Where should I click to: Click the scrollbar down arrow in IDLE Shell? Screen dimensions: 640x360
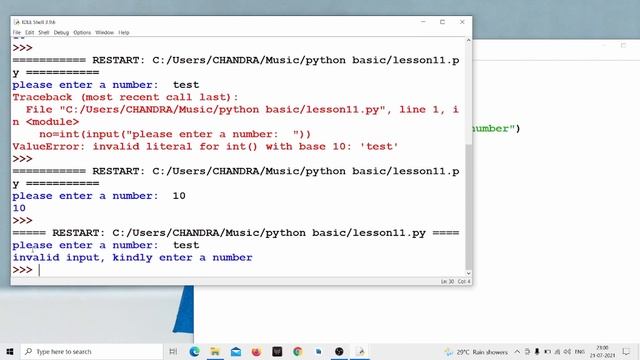tap(469, 273)
